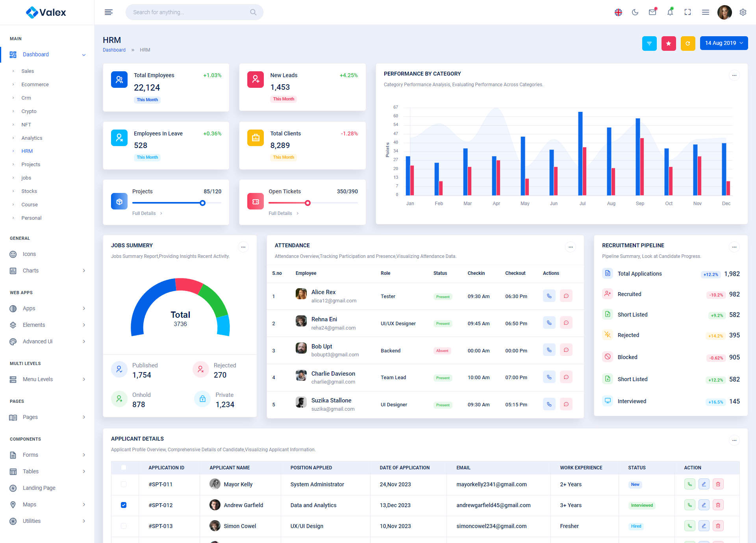Delete Mayor Kelly's application with trash icon
The height and width of the screenshot is (543, 756).
click(718, 484)
